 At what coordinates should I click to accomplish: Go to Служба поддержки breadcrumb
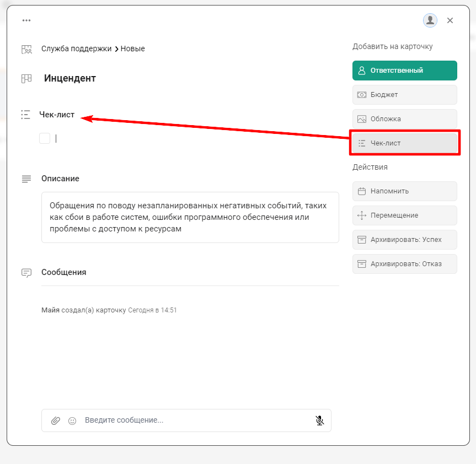(x=76, y=48)
